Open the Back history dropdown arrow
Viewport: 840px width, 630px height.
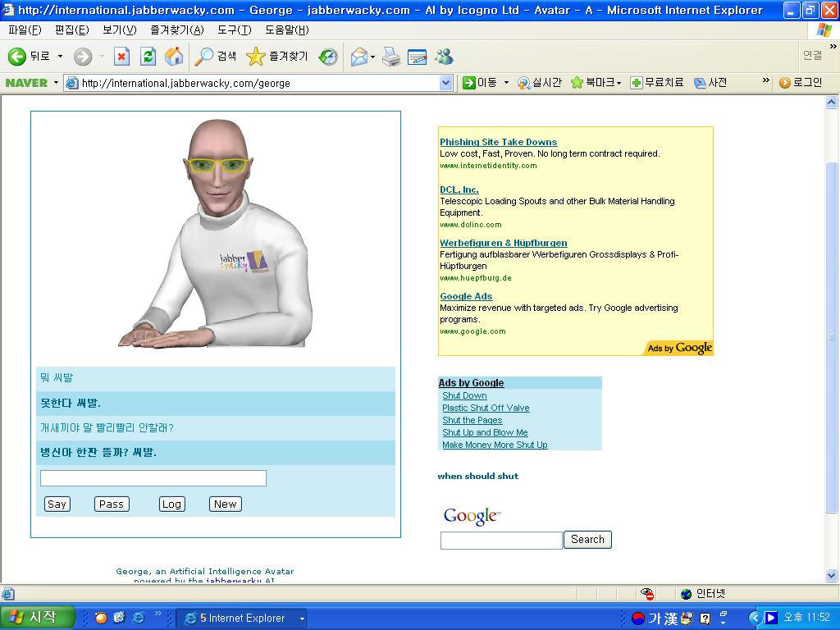(60, 57)
